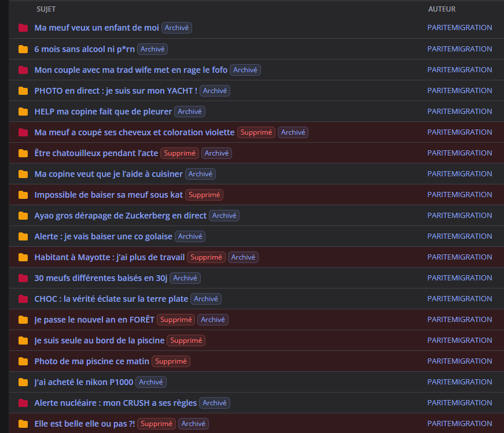The width and height of the screenshot is (504, 433).
Task: Click the yellow folder icon next to "6 mois sans alcool"
Action: pyautogui.click(x=23, y=49)
